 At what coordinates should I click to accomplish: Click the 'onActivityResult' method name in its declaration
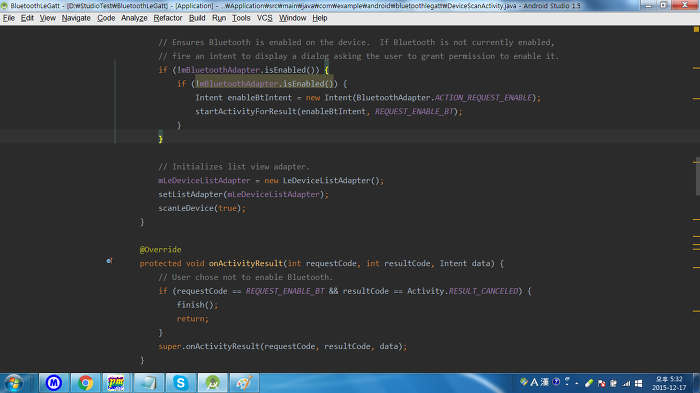click(246, 263)
